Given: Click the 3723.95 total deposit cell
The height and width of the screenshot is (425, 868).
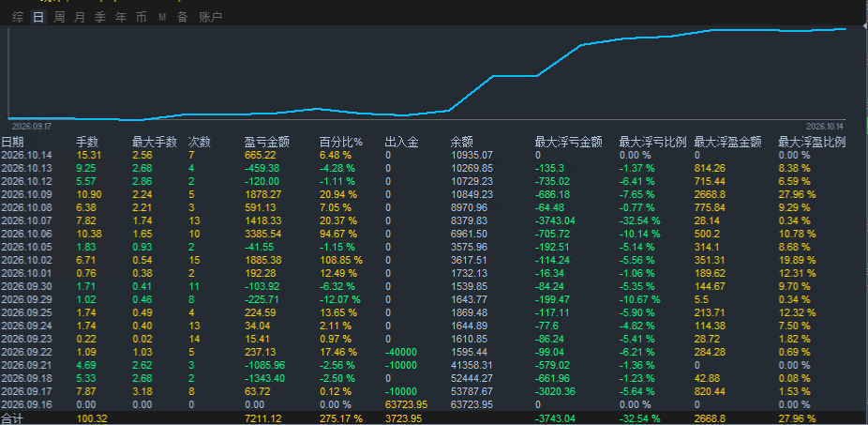Looking at the screenshot, I should (x=404, y=419).
